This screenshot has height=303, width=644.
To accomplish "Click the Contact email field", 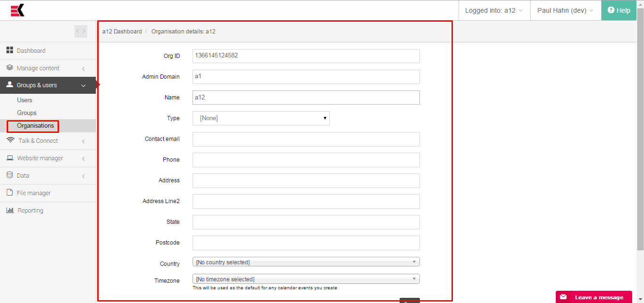I will pos(306,139).
